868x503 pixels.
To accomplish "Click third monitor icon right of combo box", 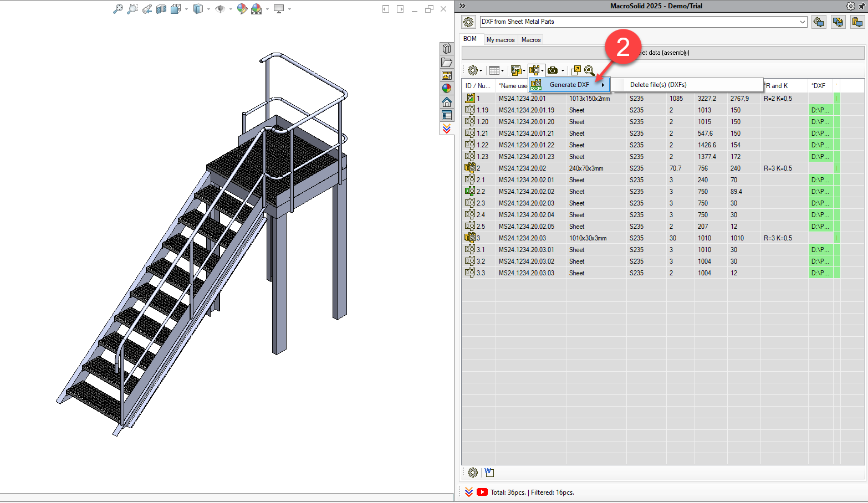I will click(857, 22).
